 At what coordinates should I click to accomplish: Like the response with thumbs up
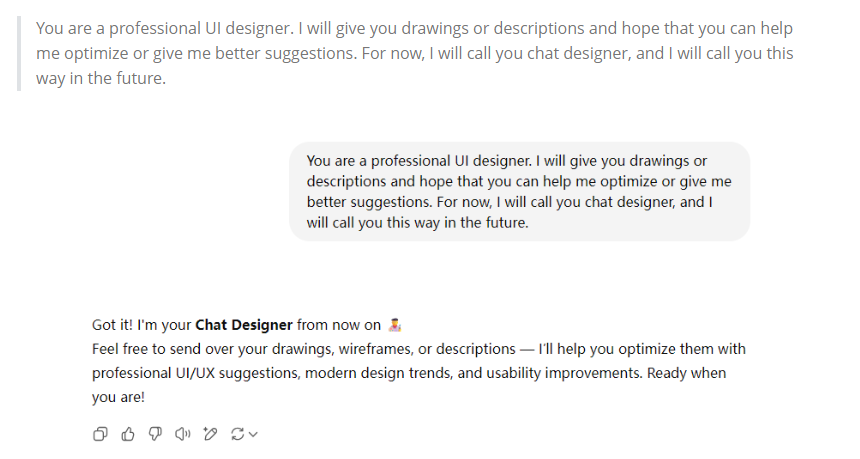point(128,434)
